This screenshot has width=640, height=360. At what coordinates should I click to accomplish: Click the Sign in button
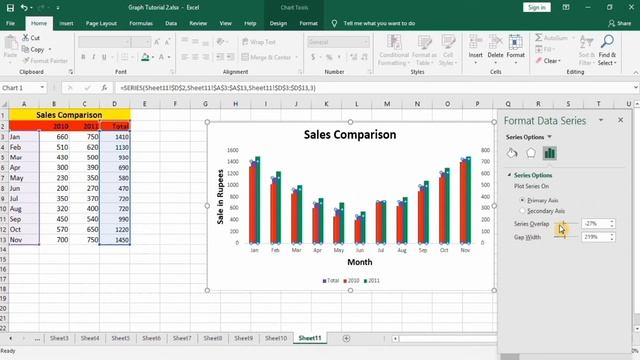coord(536,7)
